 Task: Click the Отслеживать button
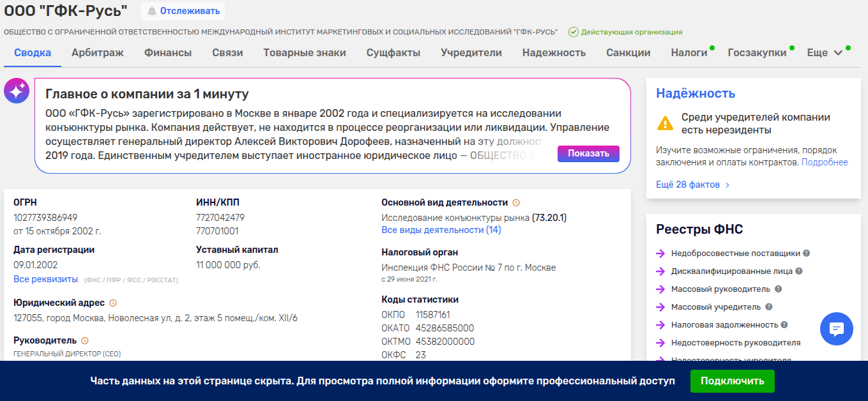(x=183, y=11)
